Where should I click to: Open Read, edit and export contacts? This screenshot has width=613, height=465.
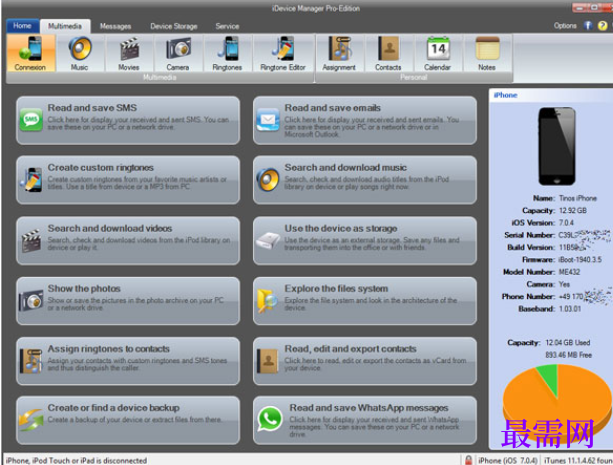point(365,361)
